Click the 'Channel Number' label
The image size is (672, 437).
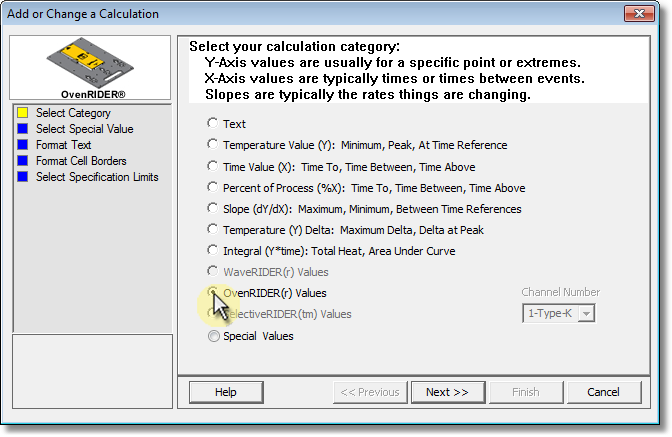(561, 292)
